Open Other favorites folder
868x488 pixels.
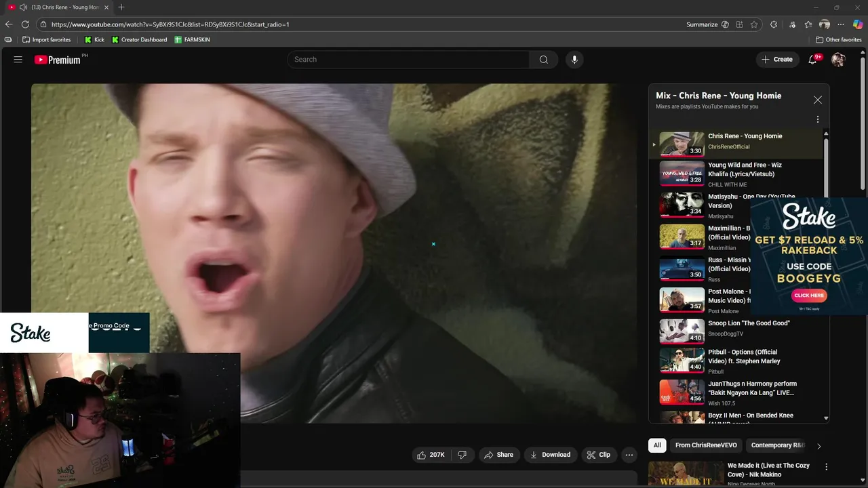click(x=838, y=40)
